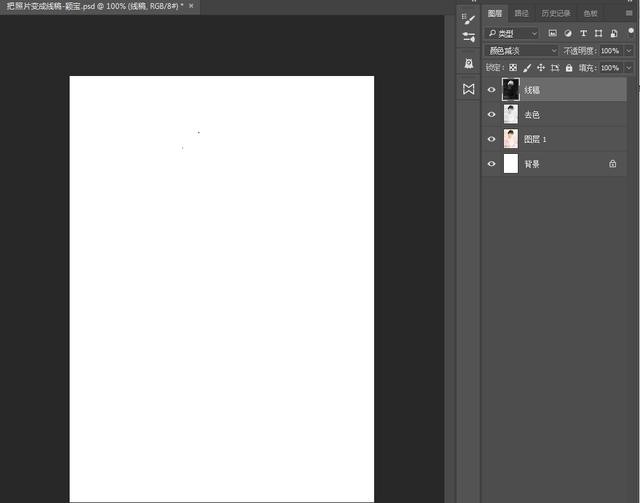Viewport: 640px width, 503px height.
Task: Open the Adjustments panel icon
Action: click(469, 37)
